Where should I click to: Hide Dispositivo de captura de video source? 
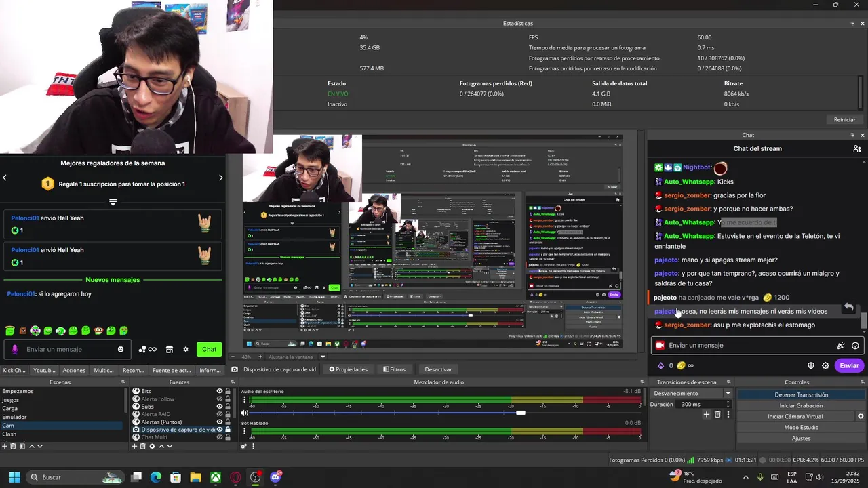pyautogui.click(x=219, y=430)
